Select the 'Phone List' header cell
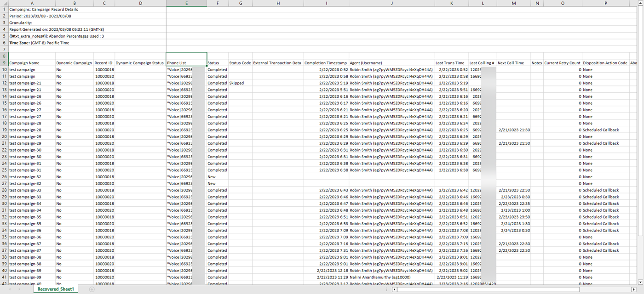 pos(186,63)
